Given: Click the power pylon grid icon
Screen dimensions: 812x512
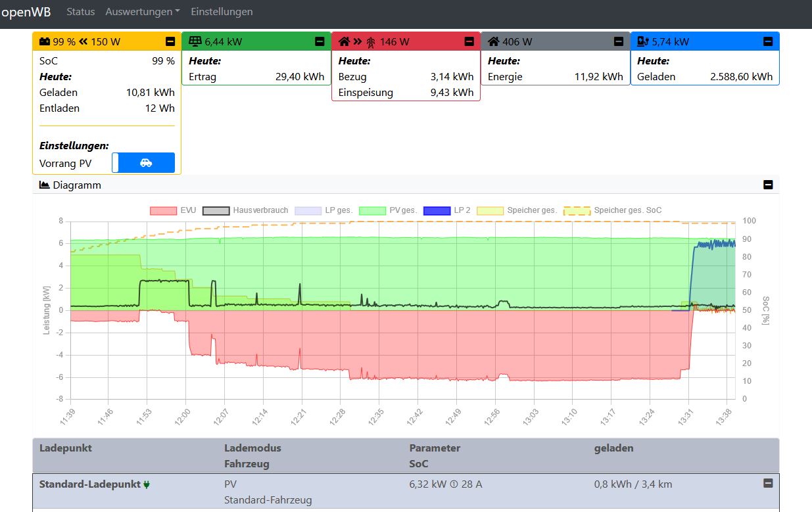Looking at the screenshot, I should point(371,42).
